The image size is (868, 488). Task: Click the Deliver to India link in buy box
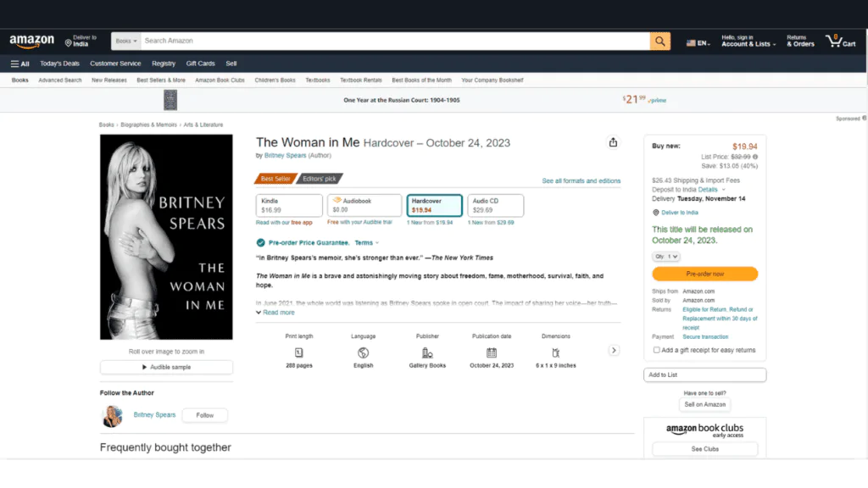point(680,213)
